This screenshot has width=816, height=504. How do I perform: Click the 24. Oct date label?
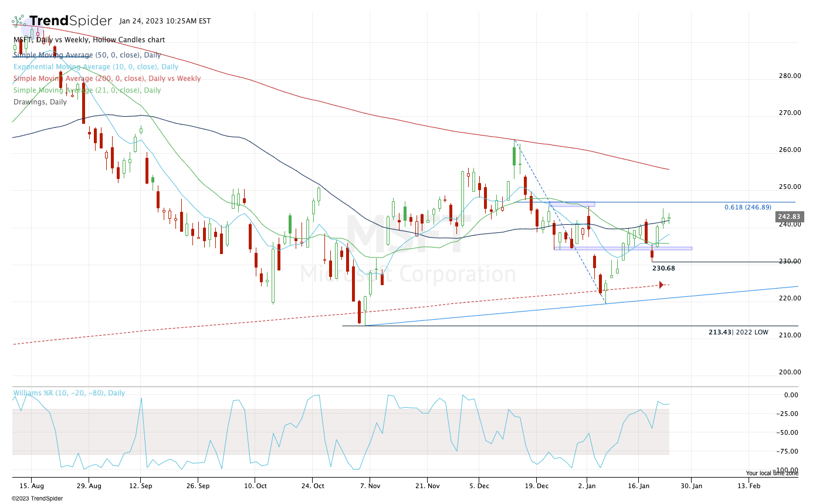pos(311,486)
